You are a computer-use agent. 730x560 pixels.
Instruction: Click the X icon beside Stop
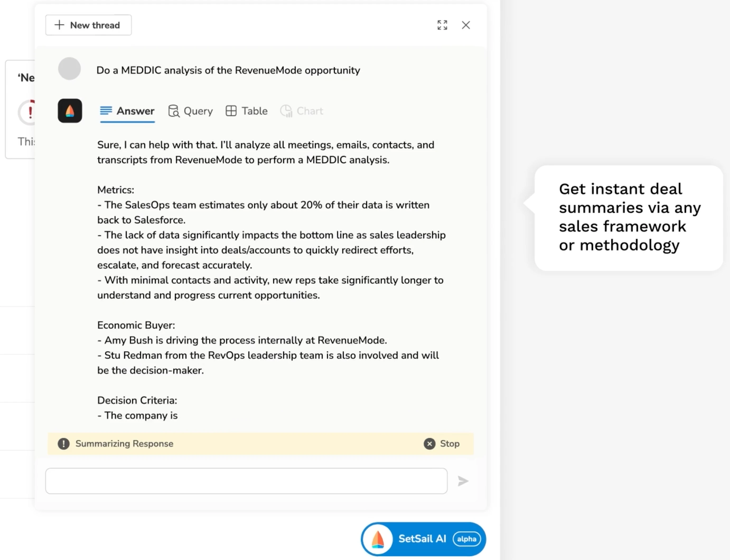429,444
